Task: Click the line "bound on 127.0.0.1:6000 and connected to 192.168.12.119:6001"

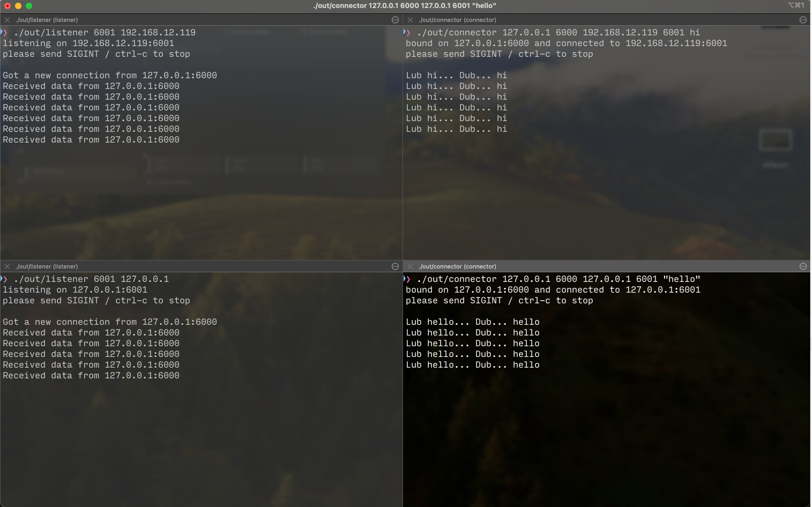Action: pyautogui.click(x=567, y=43)
